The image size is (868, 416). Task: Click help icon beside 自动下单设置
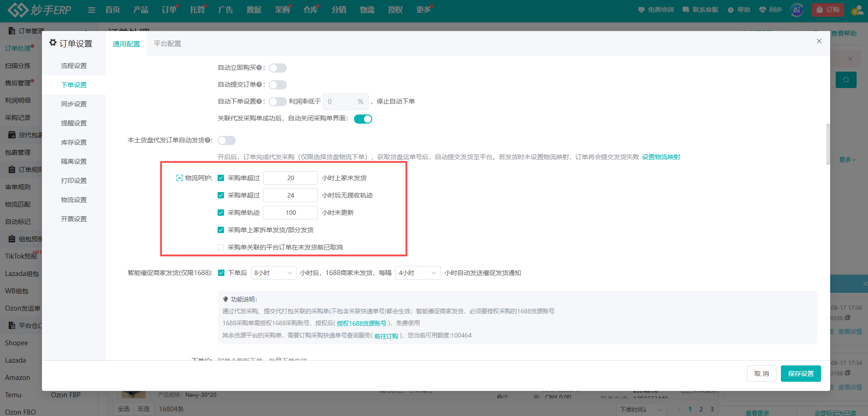tap(259, 102)
